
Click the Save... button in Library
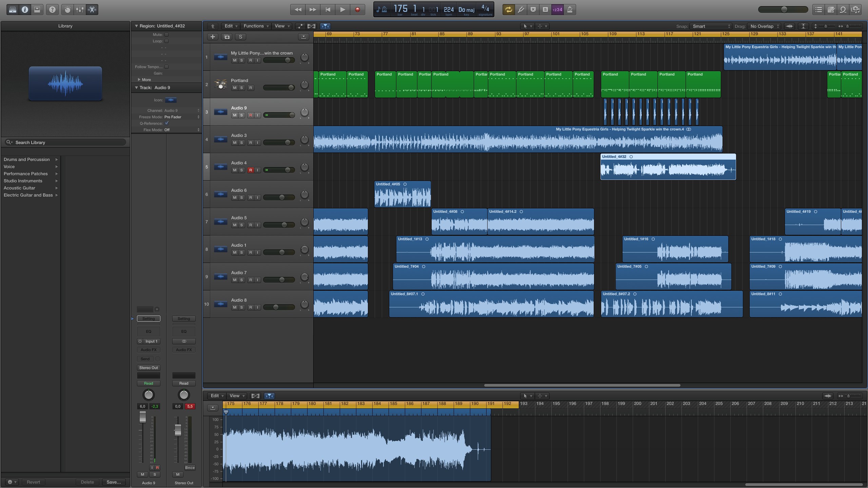point(114,482)
